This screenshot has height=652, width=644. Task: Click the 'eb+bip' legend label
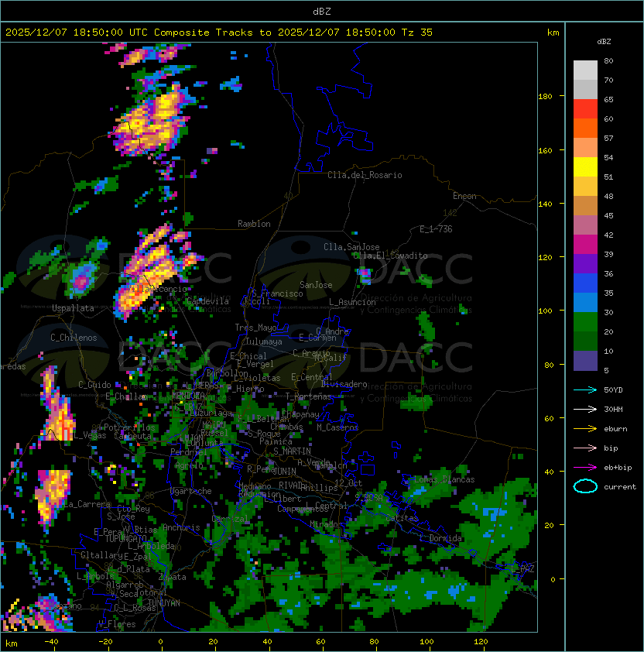618,468
